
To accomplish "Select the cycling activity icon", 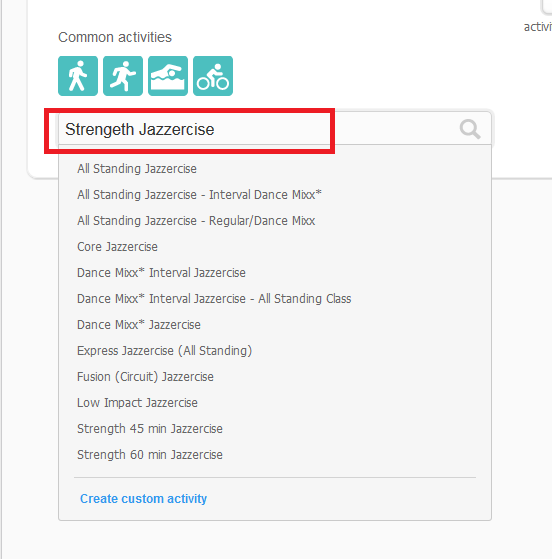I will pos(213,76).
